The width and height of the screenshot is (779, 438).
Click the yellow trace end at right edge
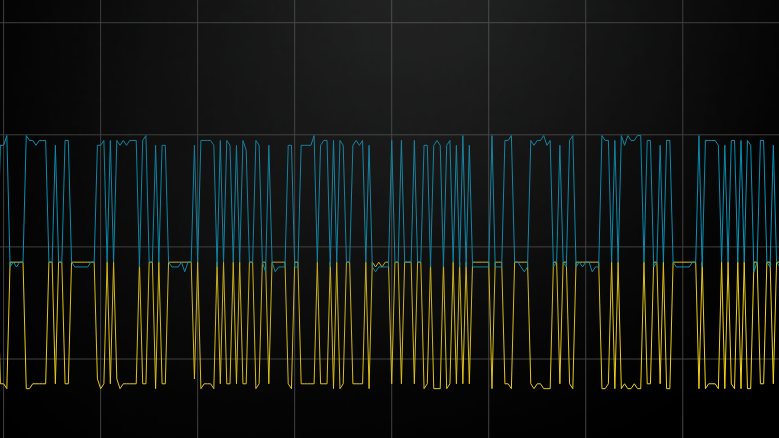776,263
